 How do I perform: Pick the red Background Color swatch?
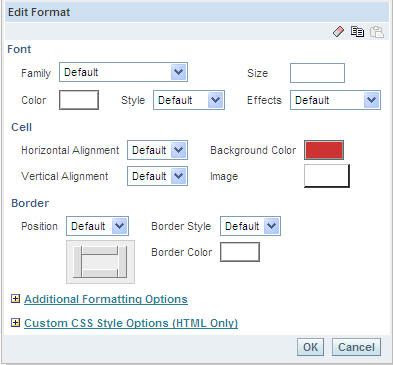[x=324, y=150]
